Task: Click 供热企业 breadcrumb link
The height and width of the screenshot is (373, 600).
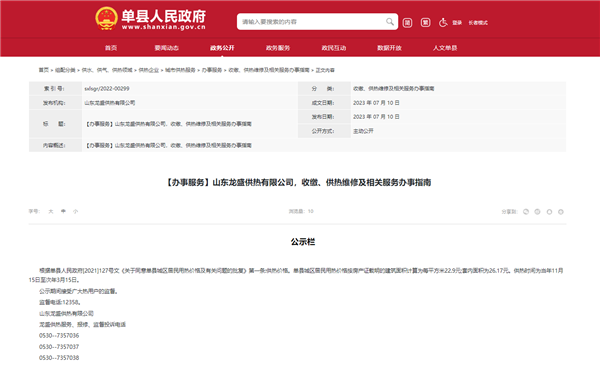Action: (x=148, y=70)
